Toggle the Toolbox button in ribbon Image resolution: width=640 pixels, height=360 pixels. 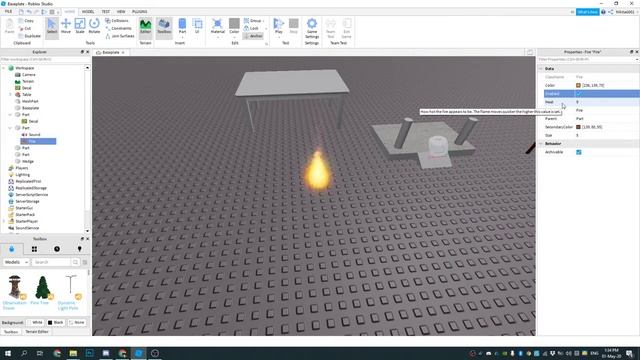pos(164,26)
